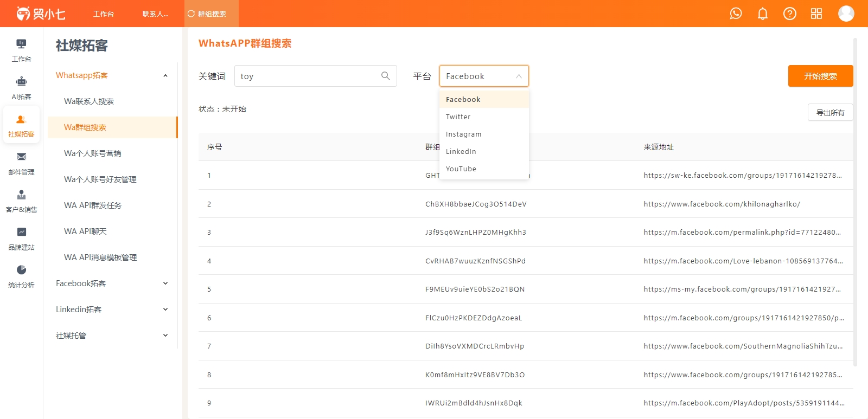Open row 6 m.facebook.com groups link
The image size is (868, 419).
pyautogui.click(x=744, y=318)
